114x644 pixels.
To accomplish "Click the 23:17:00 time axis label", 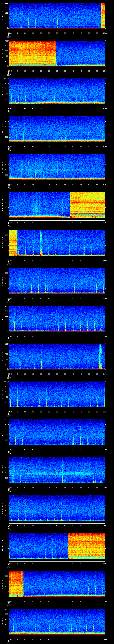I will coord(9,147).
